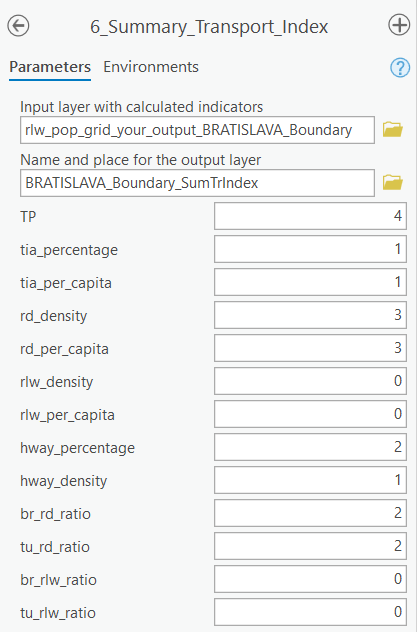Click the output layer name field
The image size is (417, 632).
tap(197, 183)
